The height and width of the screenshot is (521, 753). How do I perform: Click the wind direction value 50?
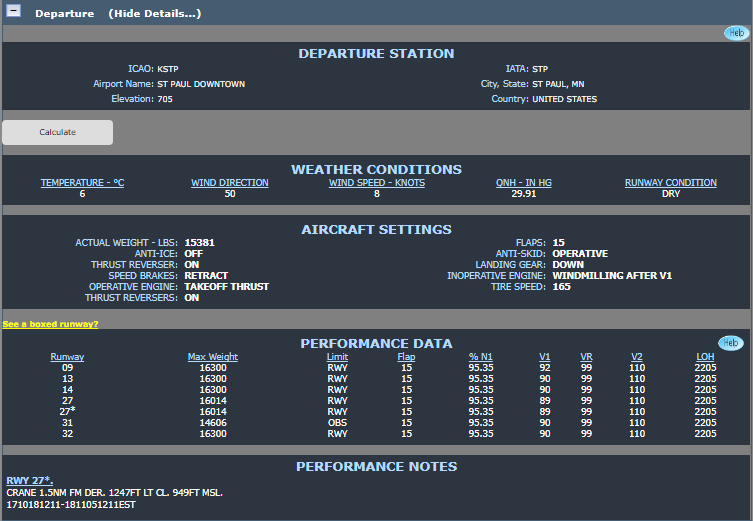click(x=230, y=194)
